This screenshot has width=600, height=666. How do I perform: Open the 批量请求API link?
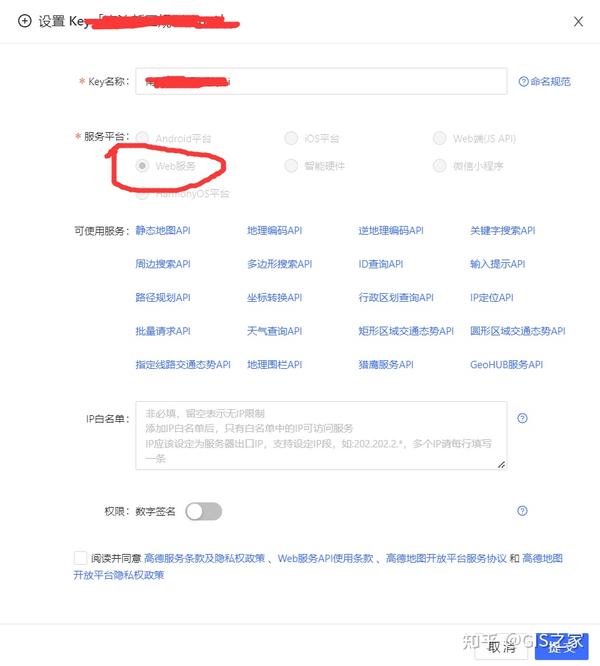[x=163, y=331]
